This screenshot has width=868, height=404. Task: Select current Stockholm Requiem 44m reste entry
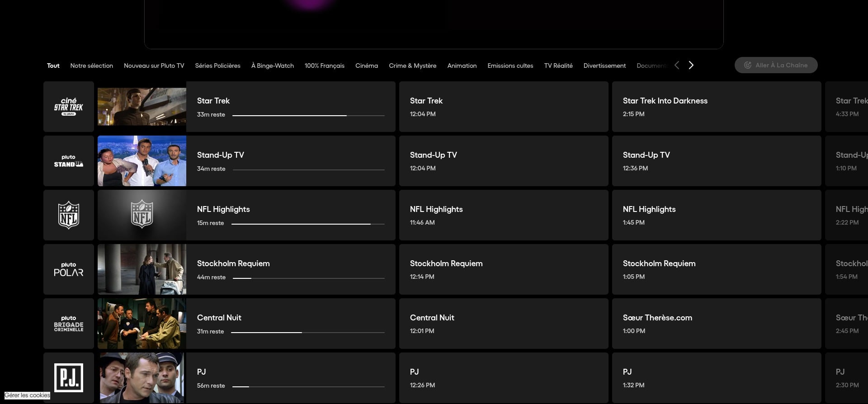(x=291, y=269)
